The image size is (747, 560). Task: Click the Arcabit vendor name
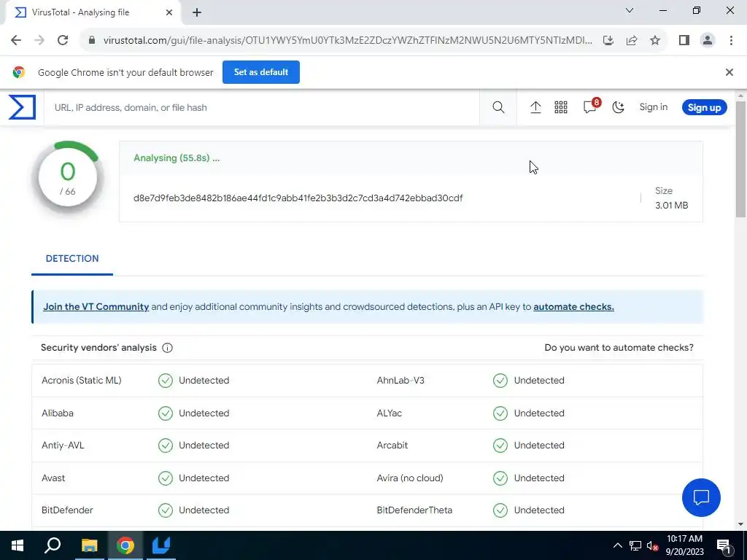pyautogui.click(x=392, y=446)
